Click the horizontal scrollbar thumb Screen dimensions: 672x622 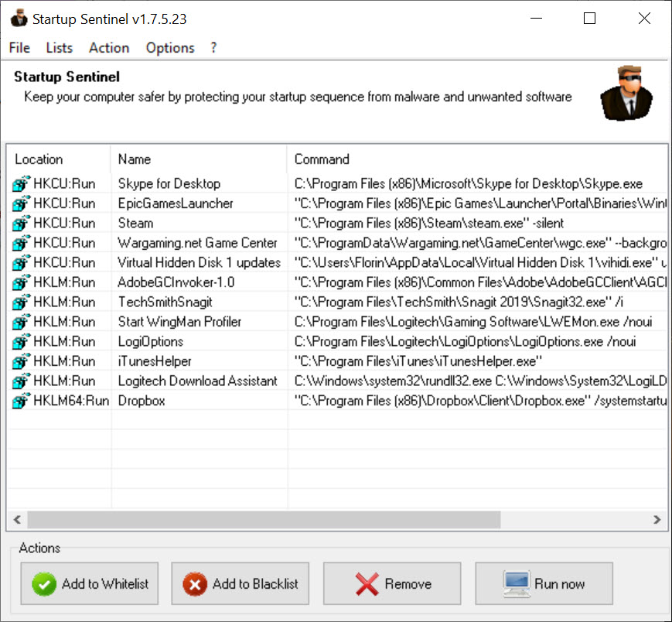click(x=264, y=520)
